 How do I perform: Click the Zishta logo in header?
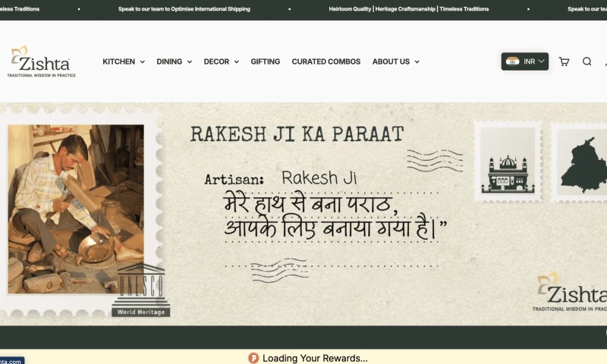tap(42, 61)
